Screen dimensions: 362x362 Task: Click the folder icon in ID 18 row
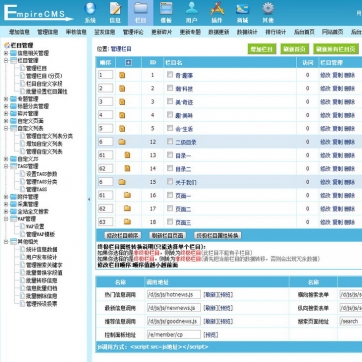coord(127,222)
